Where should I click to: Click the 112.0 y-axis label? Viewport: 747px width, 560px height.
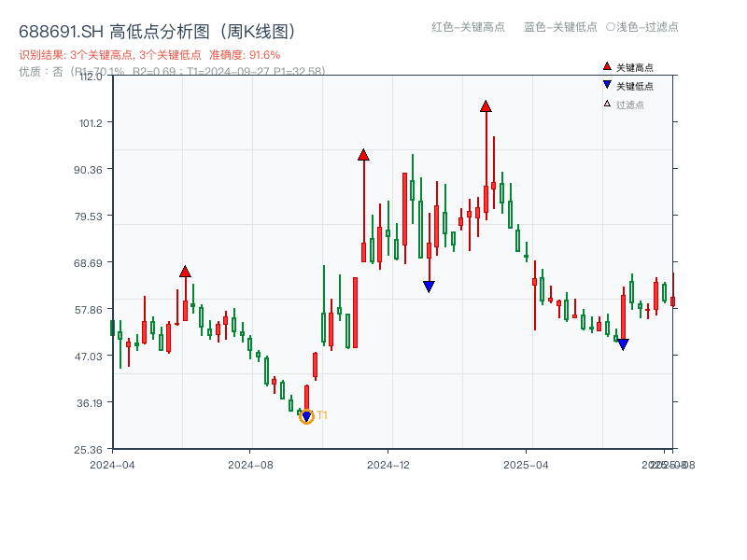tap(92, 79)
